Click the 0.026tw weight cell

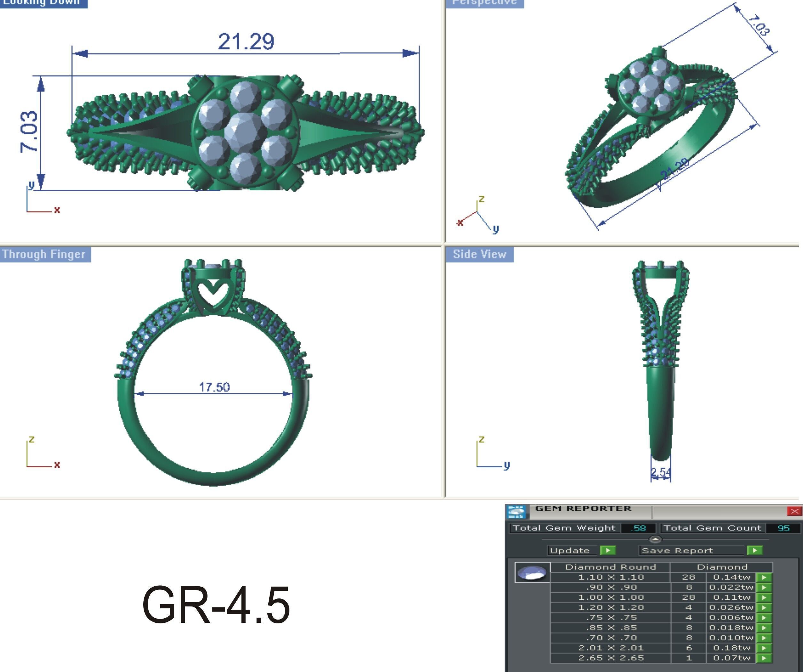click(x=731, y=607)
